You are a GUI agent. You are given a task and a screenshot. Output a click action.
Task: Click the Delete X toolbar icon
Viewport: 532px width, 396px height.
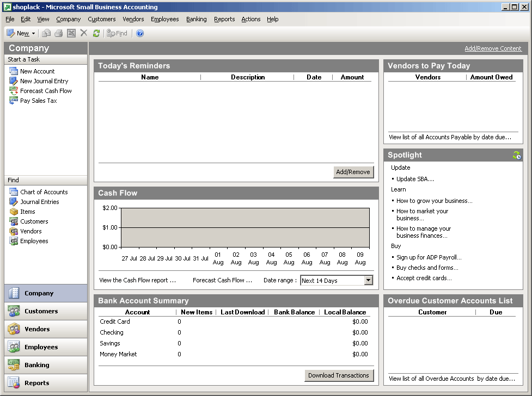click(84, 33)
